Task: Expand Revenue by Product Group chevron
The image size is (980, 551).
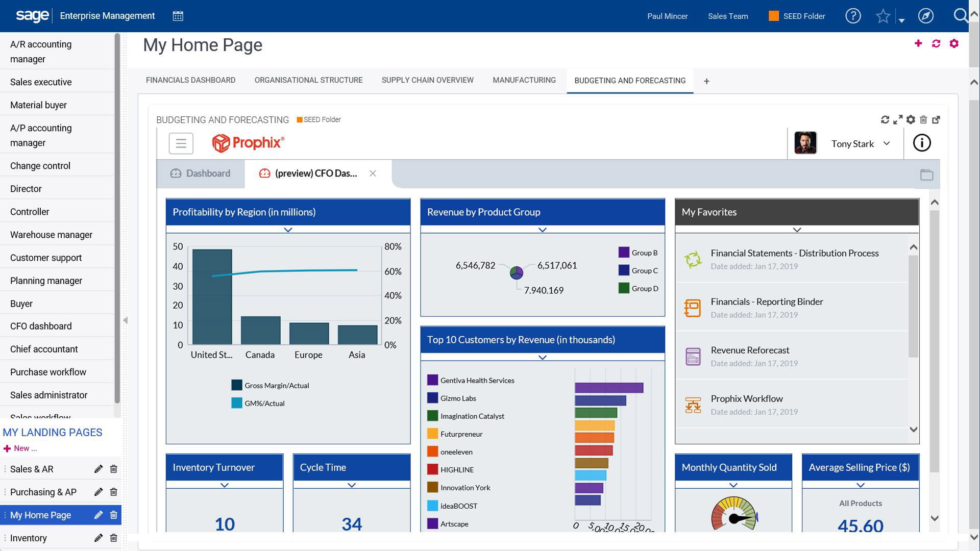Action: click(x=543, y=230)
